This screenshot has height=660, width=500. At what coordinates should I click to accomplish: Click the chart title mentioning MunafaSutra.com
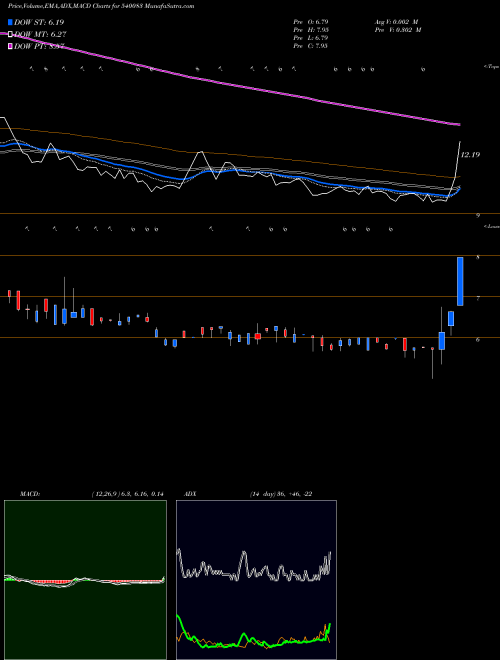[101, 6]
